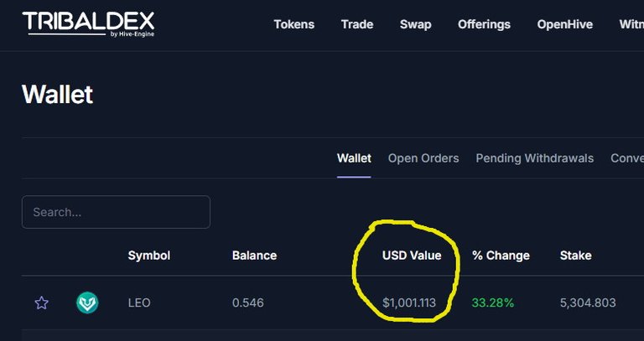Click the LEO token lion icon
644x341 pixels.
(x=87, y=302)
